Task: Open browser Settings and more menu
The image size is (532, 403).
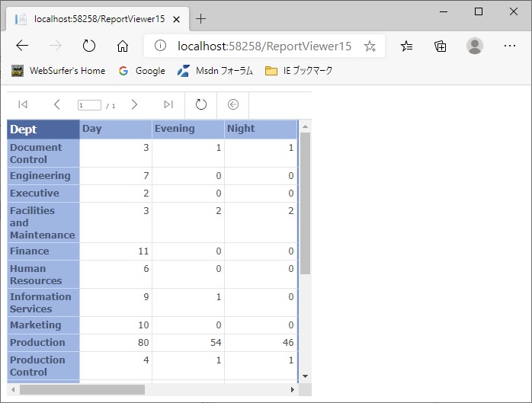Action: (510, 46)
